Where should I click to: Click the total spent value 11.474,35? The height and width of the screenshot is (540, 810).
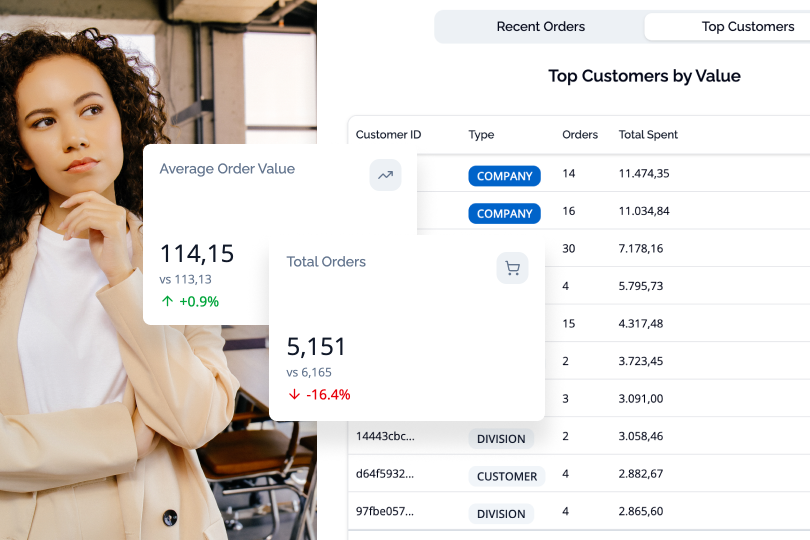[x=644, y=174]
